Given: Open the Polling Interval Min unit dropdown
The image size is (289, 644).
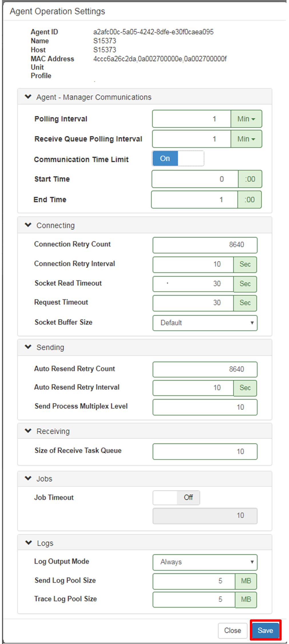Looking at the screenshot, I should click(x=246, y=119).
